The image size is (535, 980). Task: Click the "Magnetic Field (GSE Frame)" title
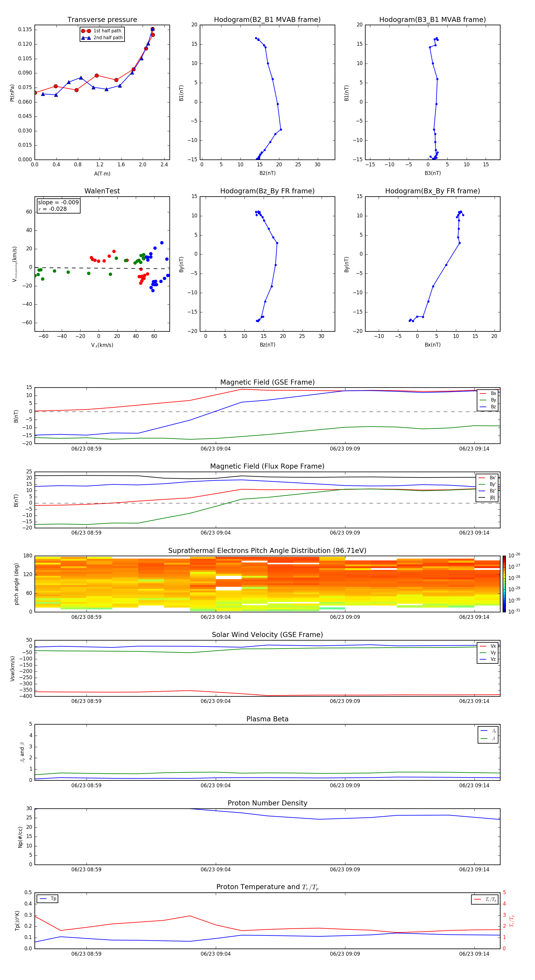click(267, 382)
